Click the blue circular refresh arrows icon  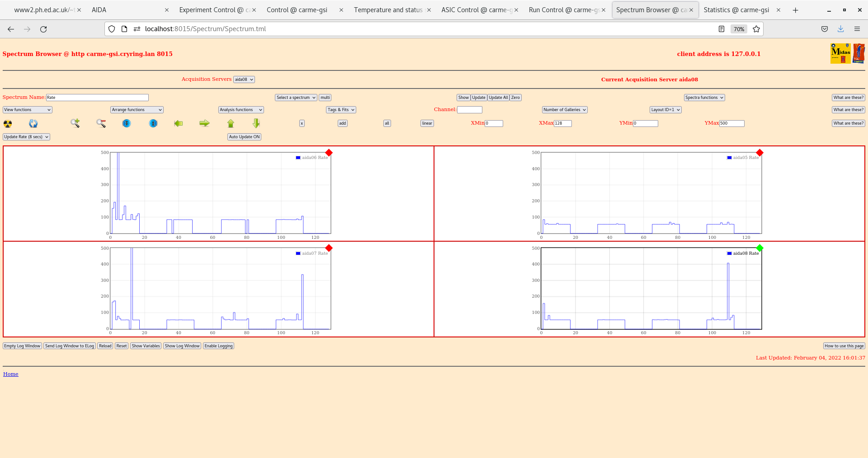click(33, 124)
